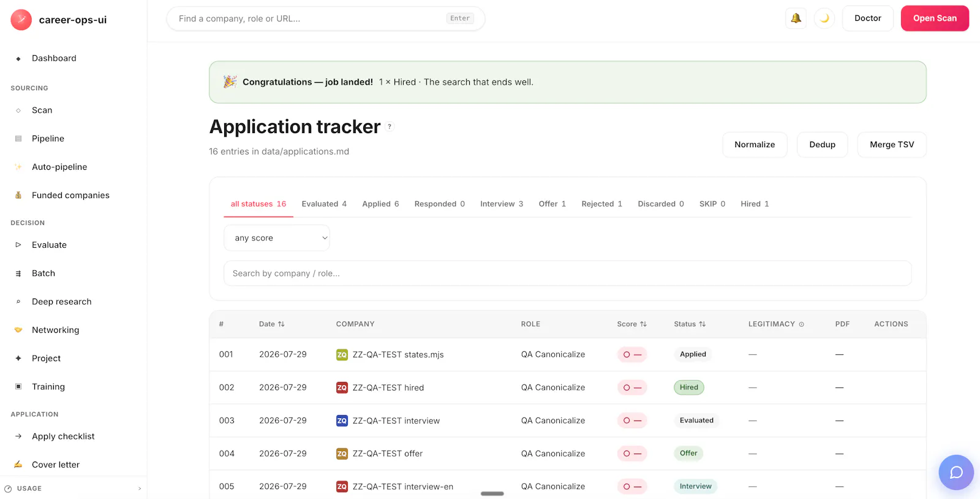Screen dimensions: 980x499
Task: Select the all statuses tab
Action: [258, 204]
